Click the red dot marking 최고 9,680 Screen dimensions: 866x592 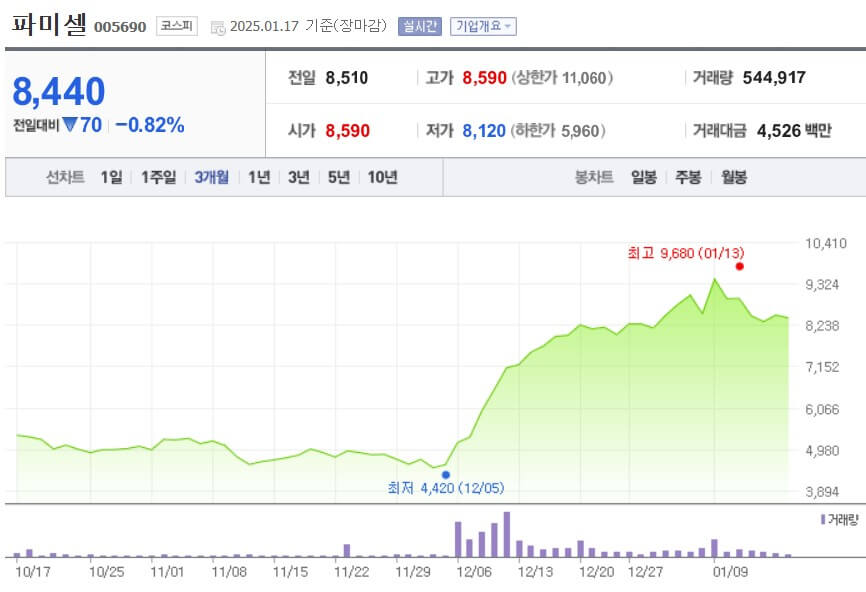coord(738,268)
